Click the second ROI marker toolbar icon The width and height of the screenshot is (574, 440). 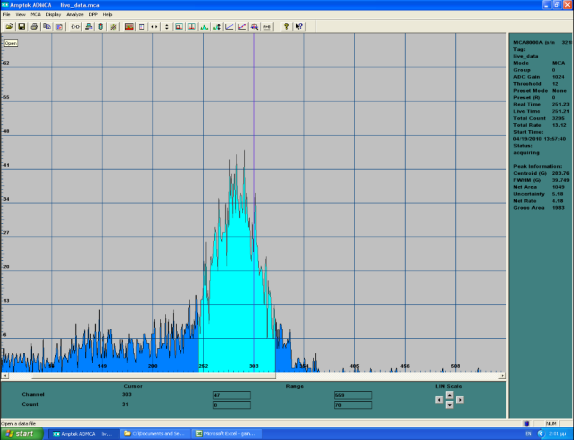coord(191,27)
